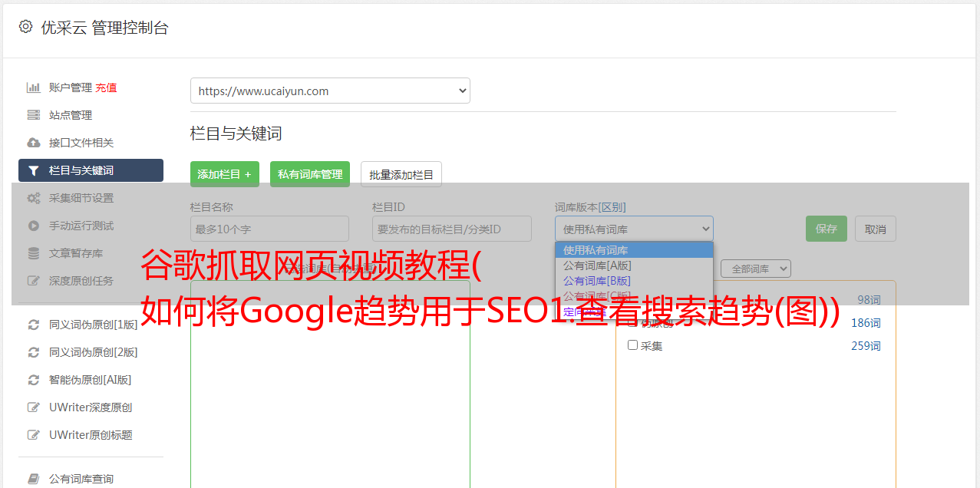
Task: Select 使用私有词库 in the open dropdown list
Action: (x=634, y=249)
